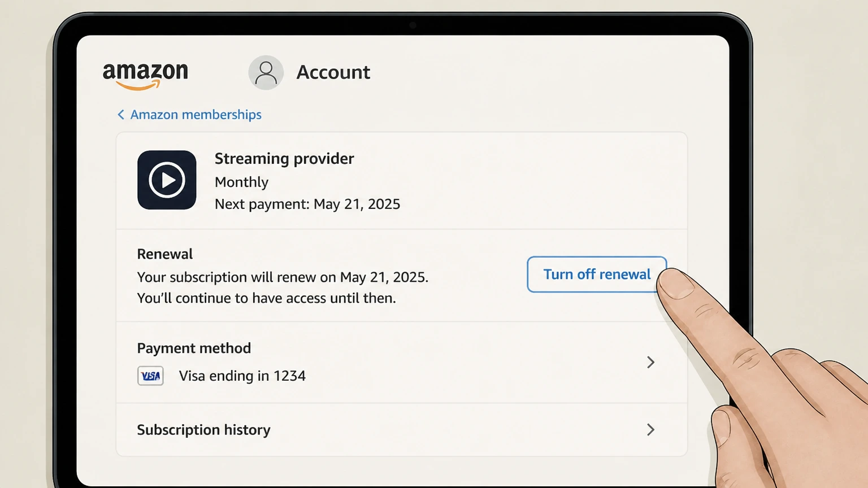Expand Subscription history with its chevron
The width and height of the screenshot is (868, 488).
tap(650, 430)
